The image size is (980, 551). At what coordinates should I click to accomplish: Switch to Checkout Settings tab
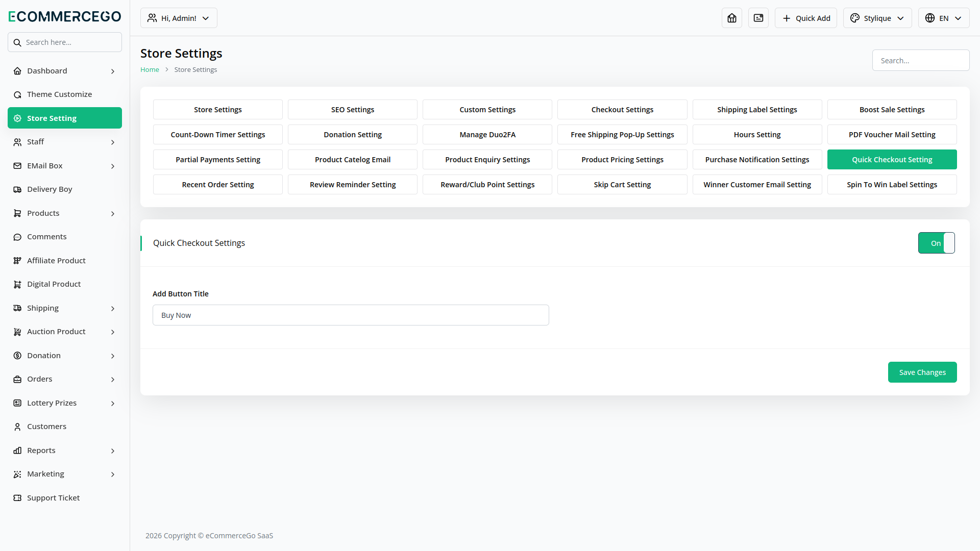coord(622,109)
